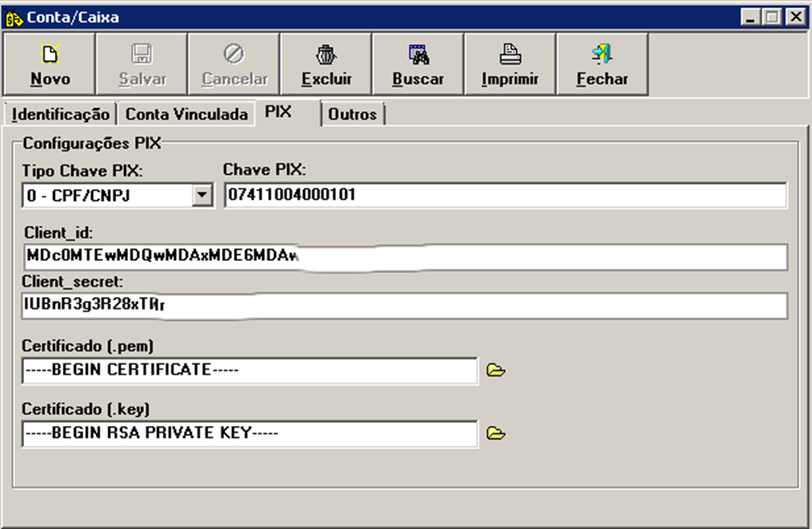Close the form with Fechar icon
Screen dimensions: 812x529
point(601,55)
